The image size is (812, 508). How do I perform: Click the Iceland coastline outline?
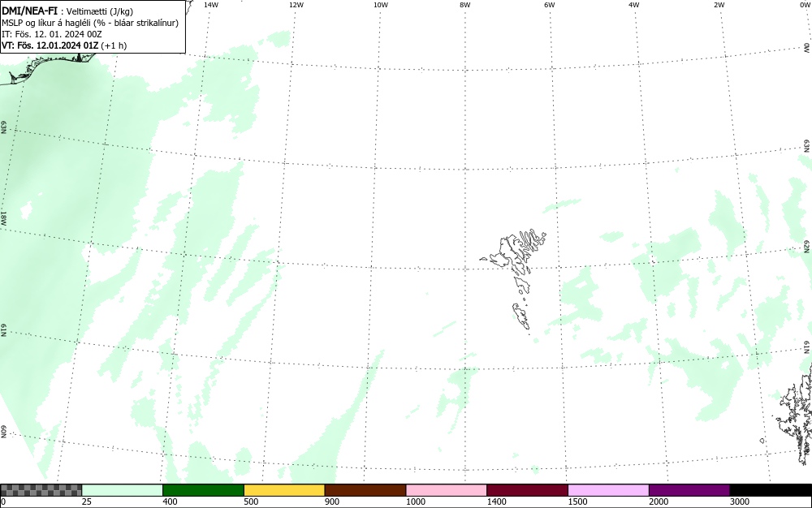point(50,67)
